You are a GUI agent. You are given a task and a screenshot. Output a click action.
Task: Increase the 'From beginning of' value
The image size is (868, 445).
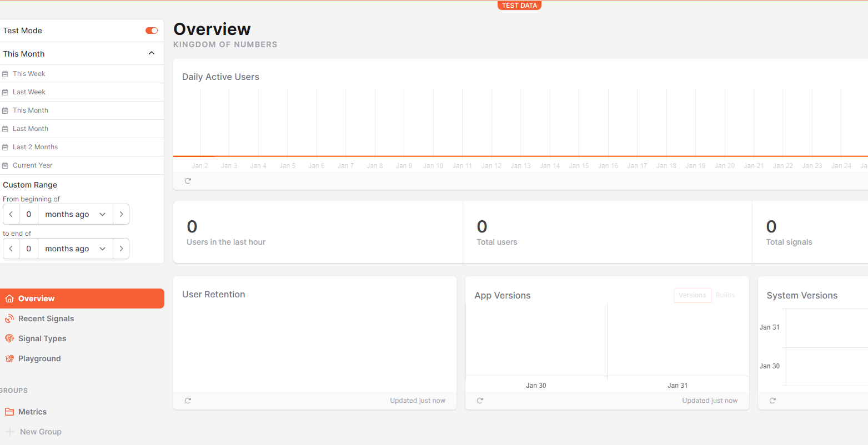[121, 214]
